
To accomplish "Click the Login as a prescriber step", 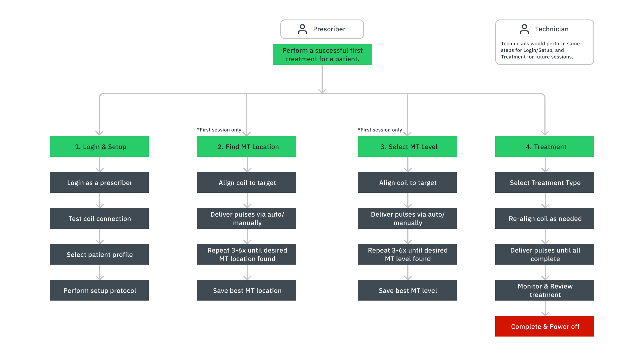I will [x=99, y=183].
